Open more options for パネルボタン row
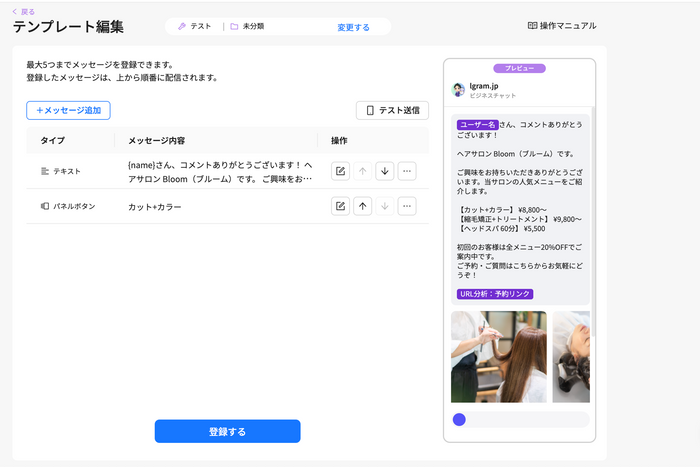700x467 pixels. [407, 206]
